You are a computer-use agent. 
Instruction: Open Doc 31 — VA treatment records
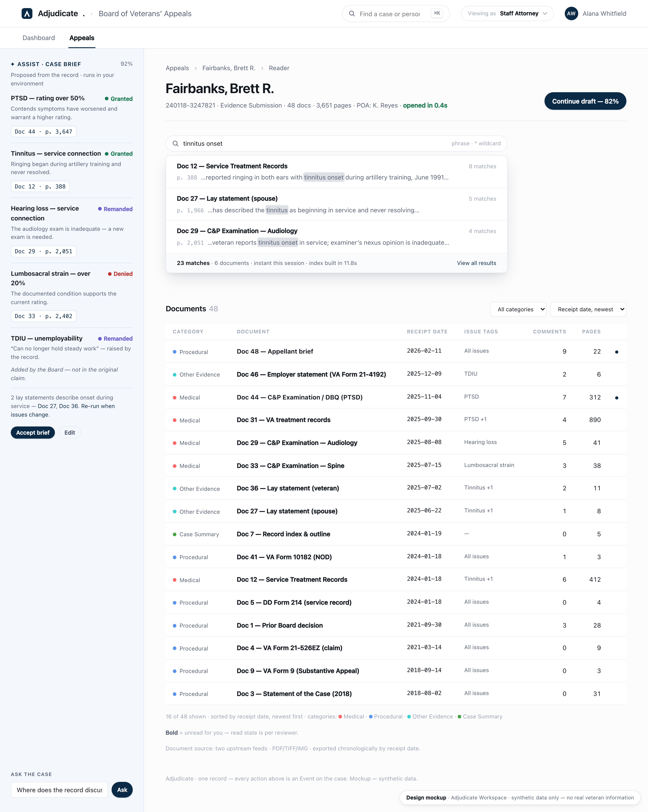[x=283, y=420]
